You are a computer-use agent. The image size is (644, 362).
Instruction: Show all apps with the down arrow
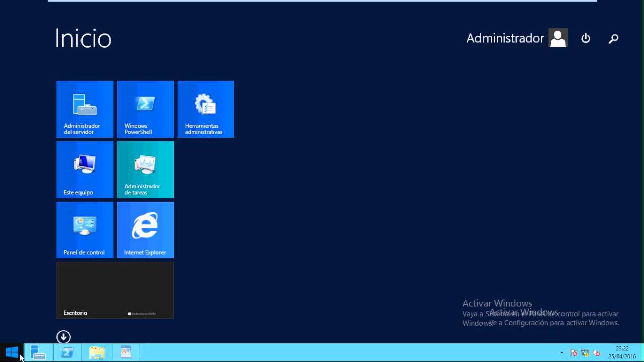point(63,337)
